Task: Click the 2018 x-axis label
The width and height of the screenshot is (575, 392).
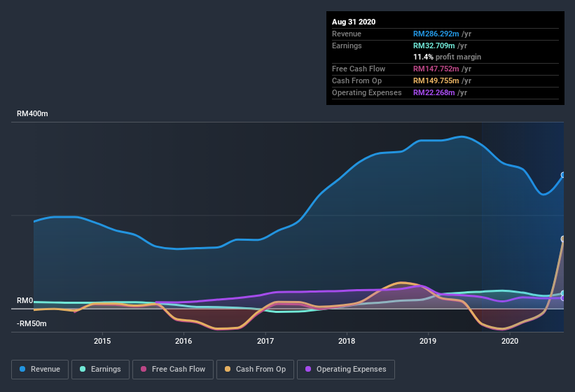Action: 346,341
